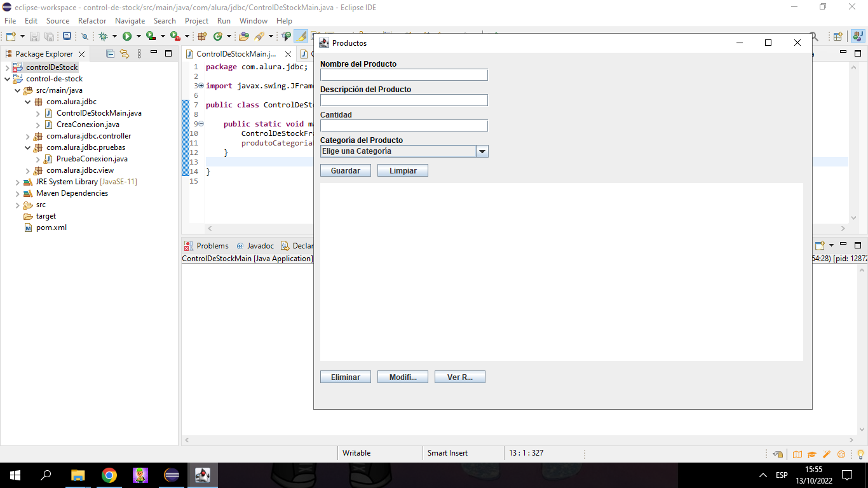The image size is (868, 488).
Task: Open the Window menu
Action: [254, 21]
